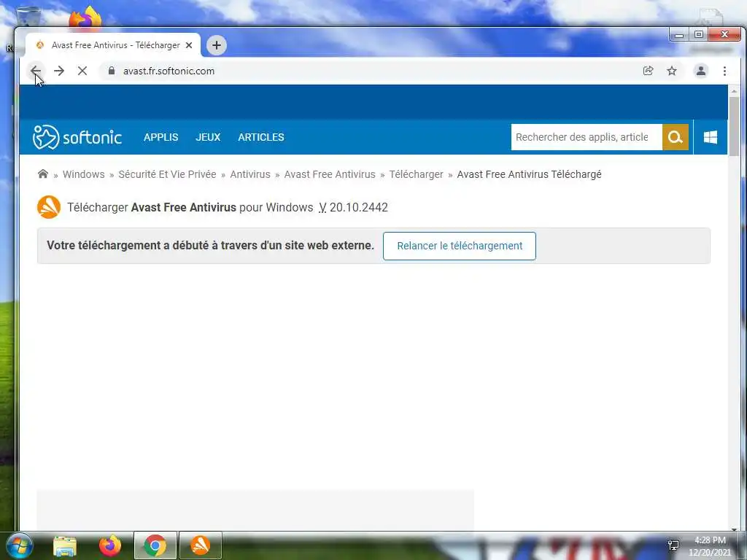Click the Relancer le téléchargement button
Viewport: 747px width, 560px height.
pyautogui.click(x=460, y=246)
